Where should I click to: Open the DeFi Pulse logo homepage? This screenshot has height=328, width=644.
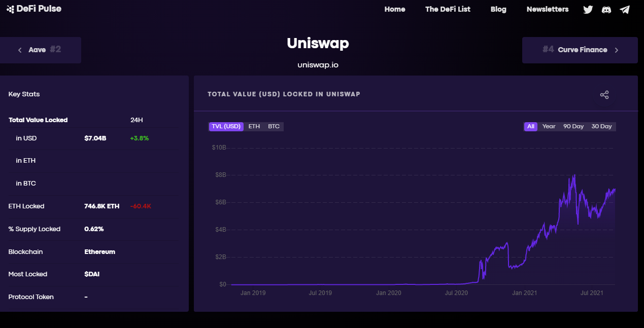[34, 9]
